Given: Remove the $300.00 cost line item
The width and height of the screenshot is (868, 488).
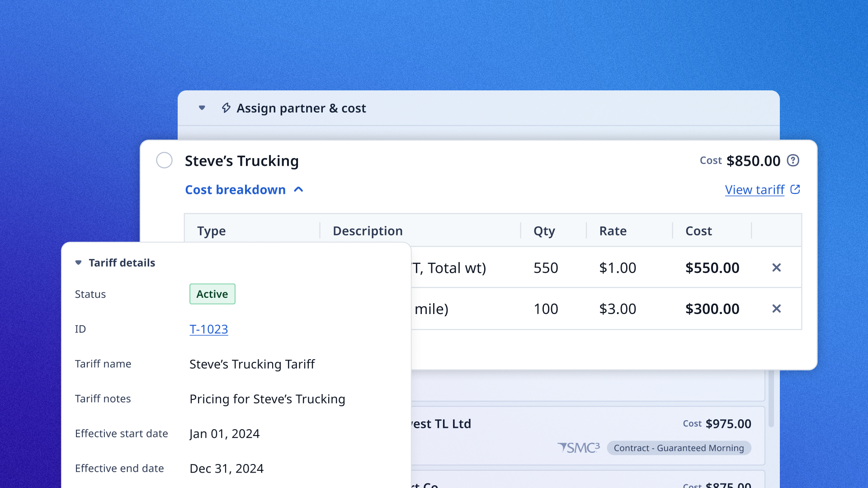Looking at the screenshot, I should (777, 309).
